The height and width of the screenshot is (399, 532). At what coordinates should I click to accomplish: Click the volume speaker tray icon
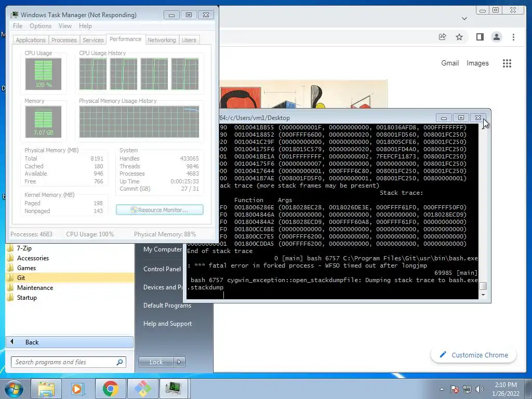tap(480, 389)
